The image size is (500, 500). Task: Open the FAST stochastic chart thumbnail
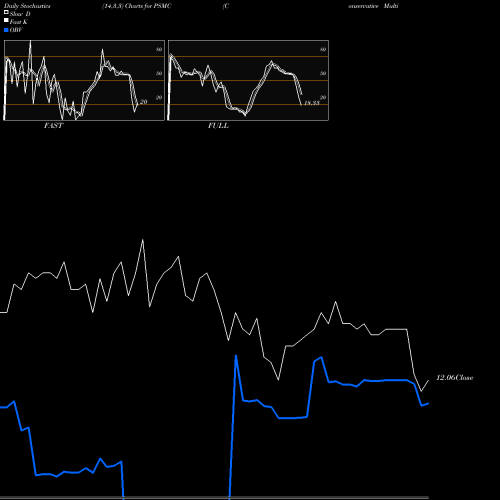(84, 80)
